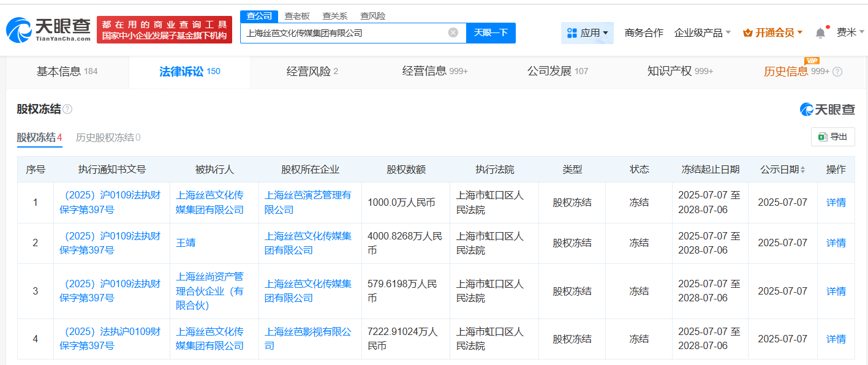Click the 开通会员 crown icon
This screenshot has width=868, height=365.
coord(747,33)
